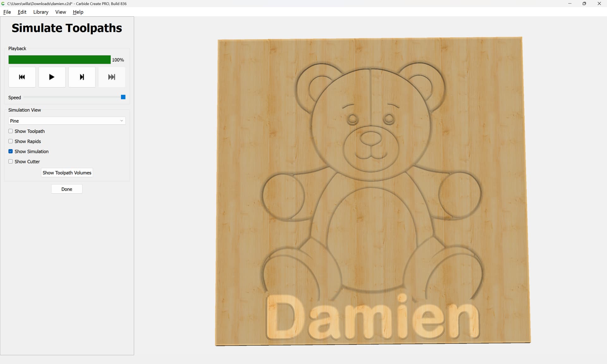
Task: Enable the Show Toolpath checkbox
Action: [x=11, y=131]
